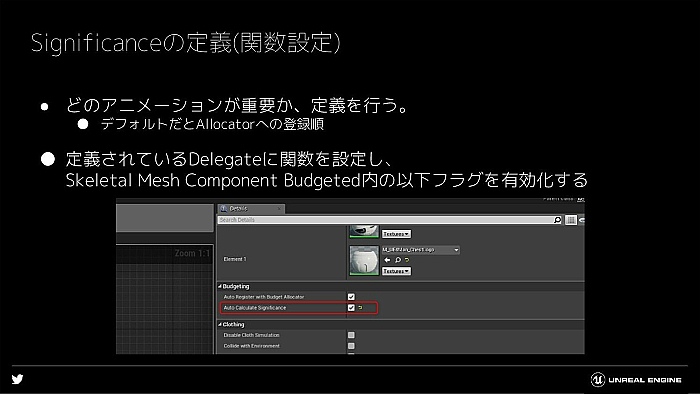Click the Twitter bird icon
The height and width of the screenshot is (394, 700).
pyautogui.click(x=17, y=379)
